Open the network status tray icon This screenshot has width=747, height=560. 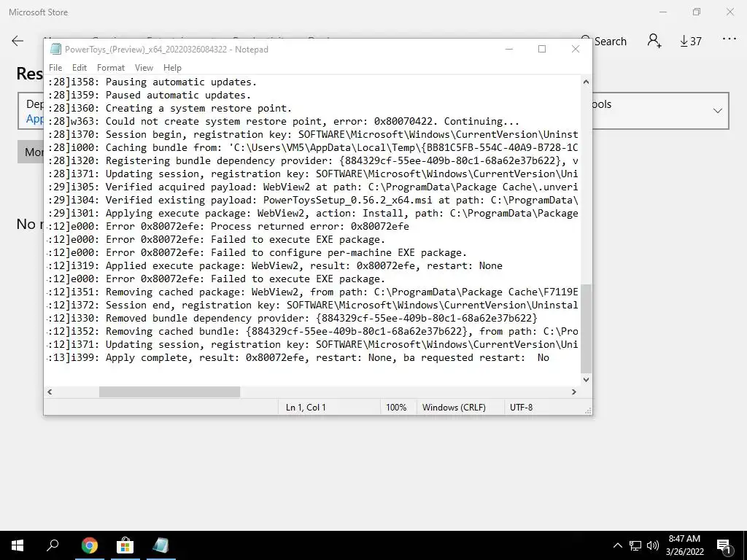pyautogui.click(x=635, y=545)
